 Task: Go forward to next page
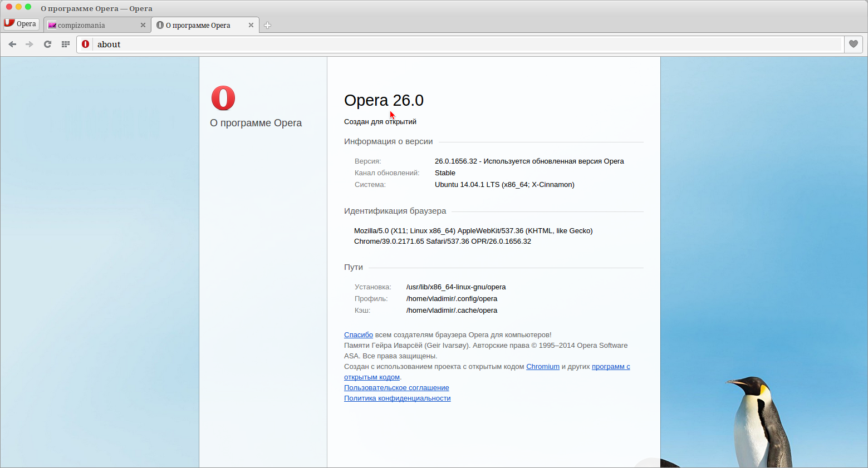pyautogui.click(x=30, y=45)
